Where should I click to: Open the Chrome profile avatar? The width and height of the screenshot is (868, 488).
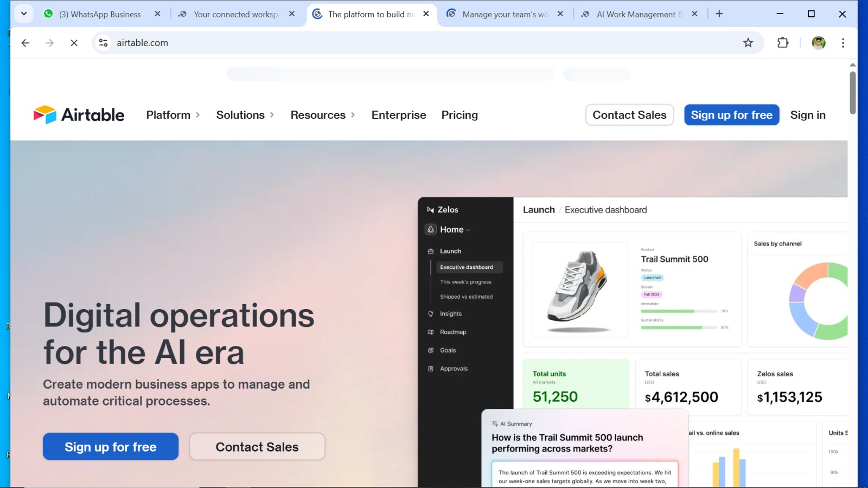tap(819, 43)
